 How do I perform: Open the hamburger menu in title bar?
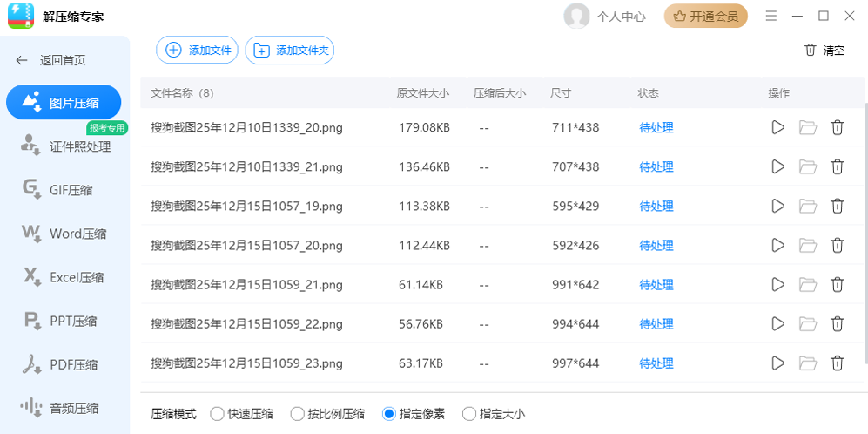click(771, 16)
